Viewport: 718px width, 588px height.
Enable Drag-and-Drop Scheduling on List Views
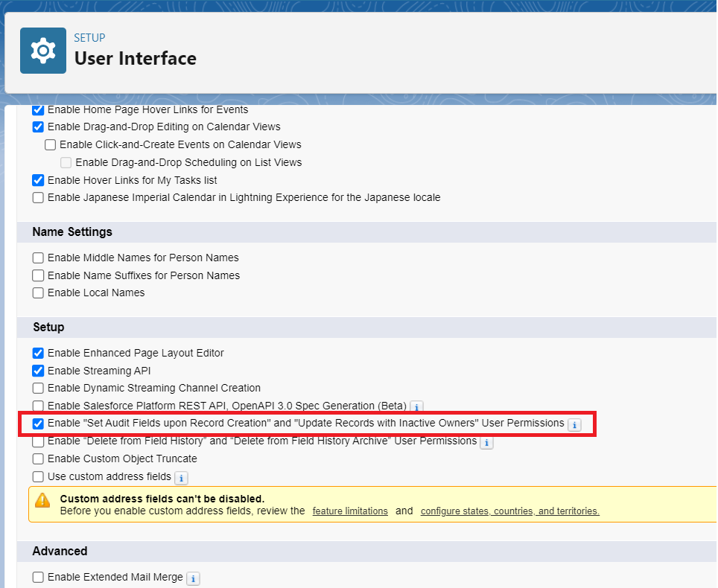pyautogui.click(x=66, y=162)
